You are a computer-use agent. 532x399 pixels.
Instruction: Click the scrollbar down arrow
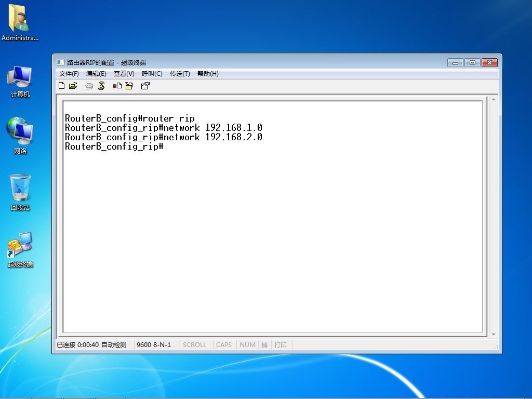[x=494, y=335]
